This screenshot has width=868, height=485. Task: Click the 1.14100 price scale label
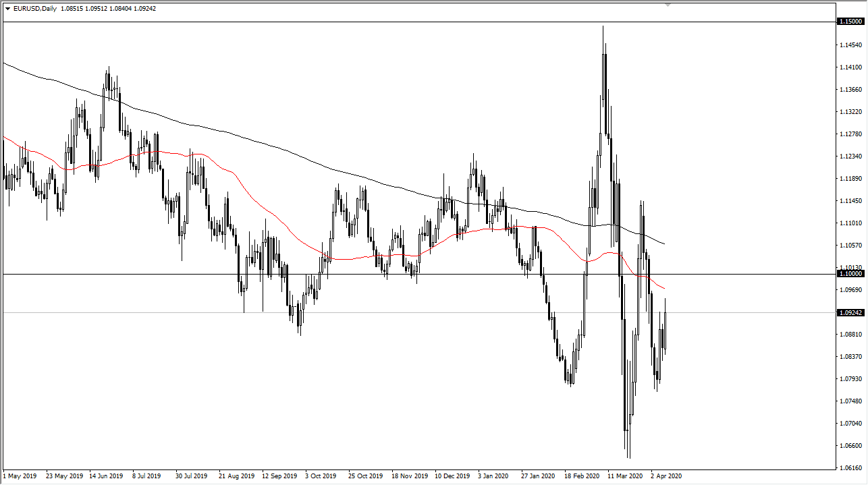point(851,67)
